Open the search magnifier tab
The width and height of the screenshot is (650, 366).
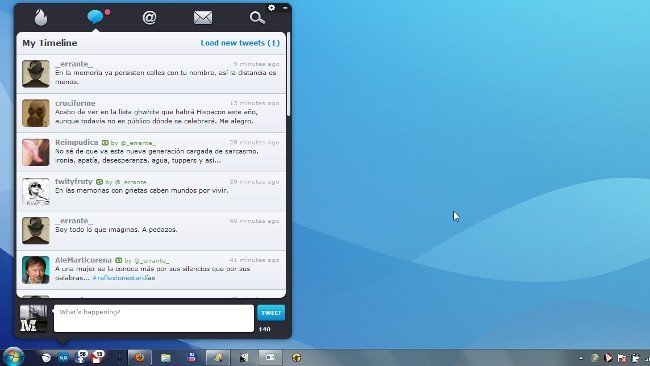coord(257,17)
